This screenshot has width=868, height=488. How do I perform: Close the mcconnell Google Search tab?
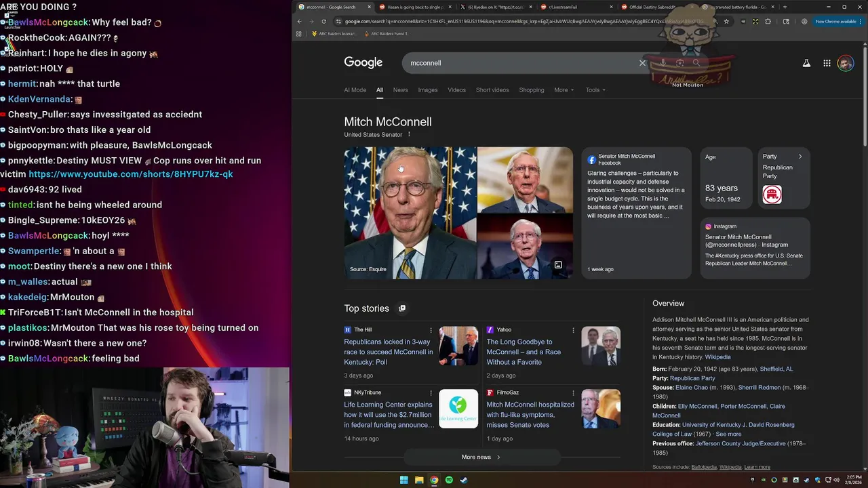click(370, 7)
